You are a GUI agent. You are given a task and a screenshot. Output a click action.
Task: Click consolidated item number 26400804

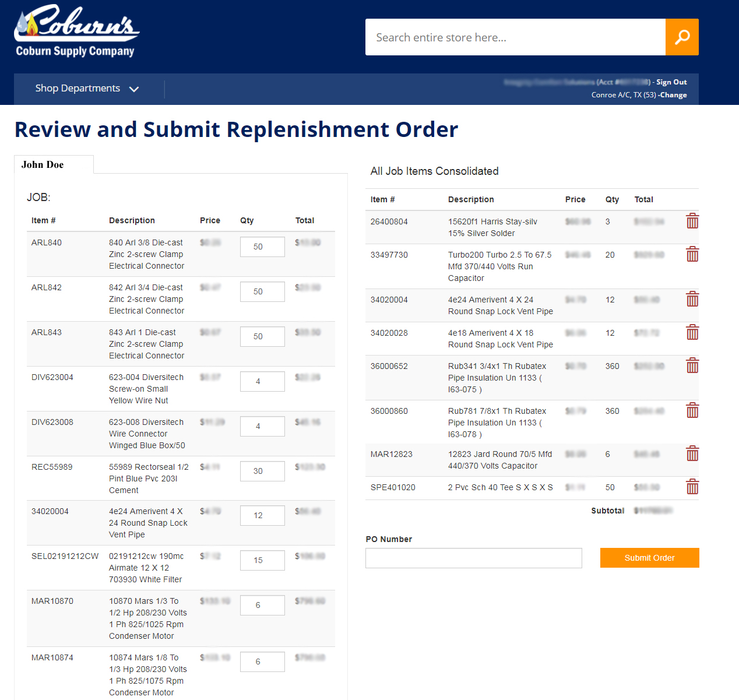(x=389, y=221)
